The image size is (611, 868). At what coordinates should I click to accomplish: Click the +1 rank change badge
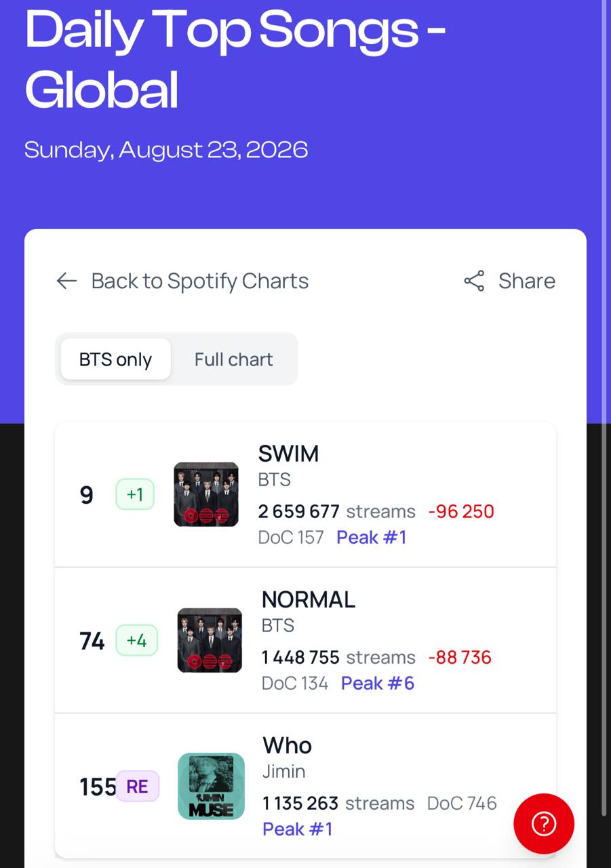click(135, 494)
